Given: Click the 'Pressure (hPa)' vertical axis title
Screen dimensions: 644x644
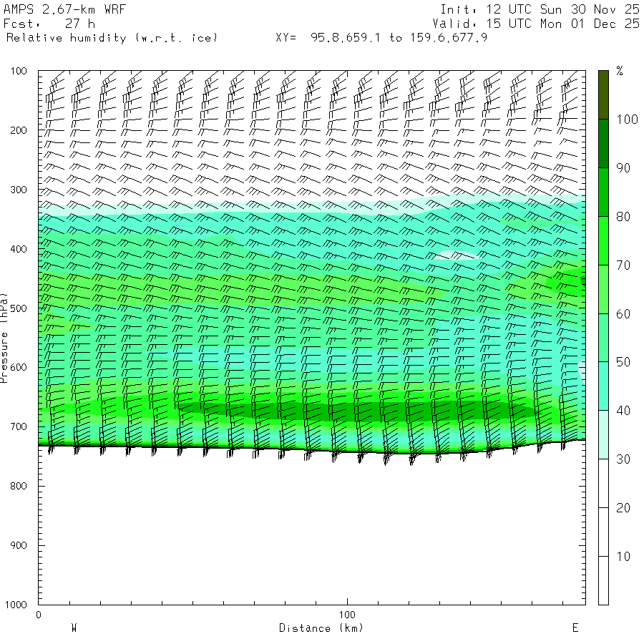Looking at the screenshot, I should point(4,337).
